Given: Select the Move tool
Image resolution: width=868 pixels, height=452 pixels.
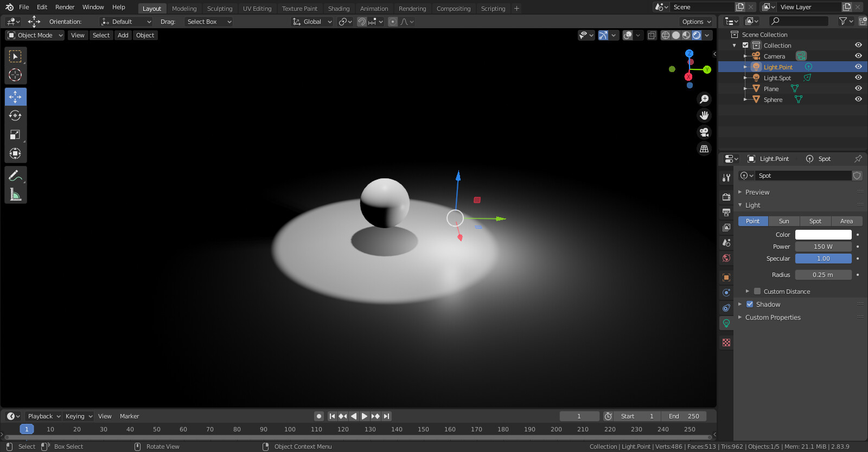Looking at the screenshot, I should click(x=15, y=97).
